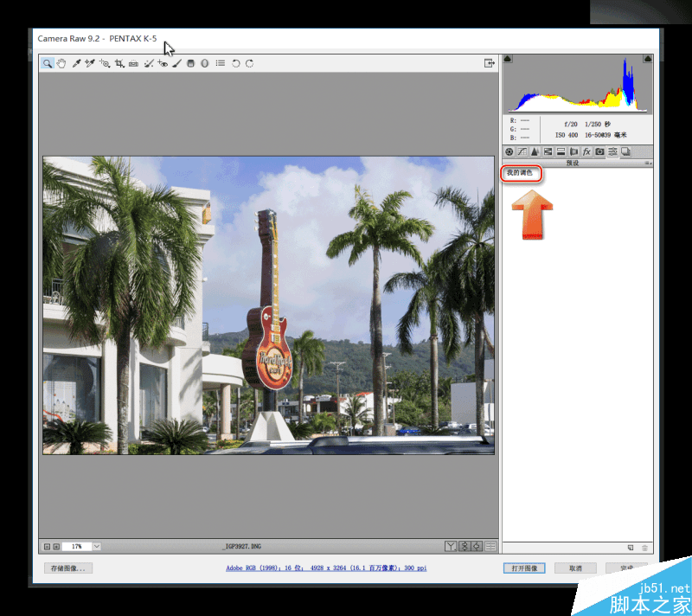Click the 存储图像 save image button
692x616 pixels.
tap(68, 568)
